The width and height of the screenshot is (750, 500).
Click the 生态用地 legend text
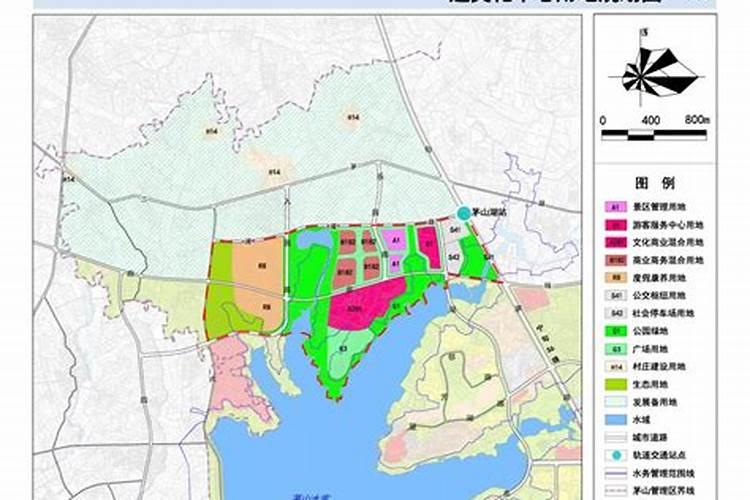(x=651, y=384)
